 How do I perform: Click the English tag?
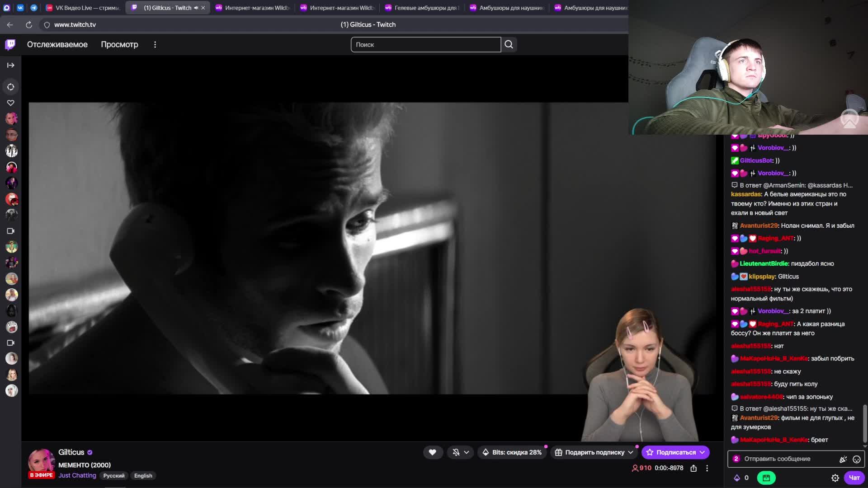(143, 475)
